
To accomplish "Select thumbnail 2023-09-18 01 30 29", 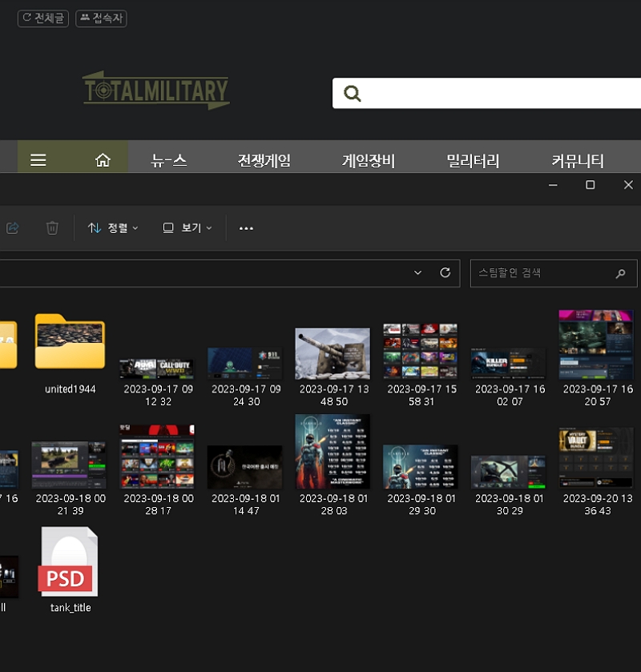I will coord(508,472).
